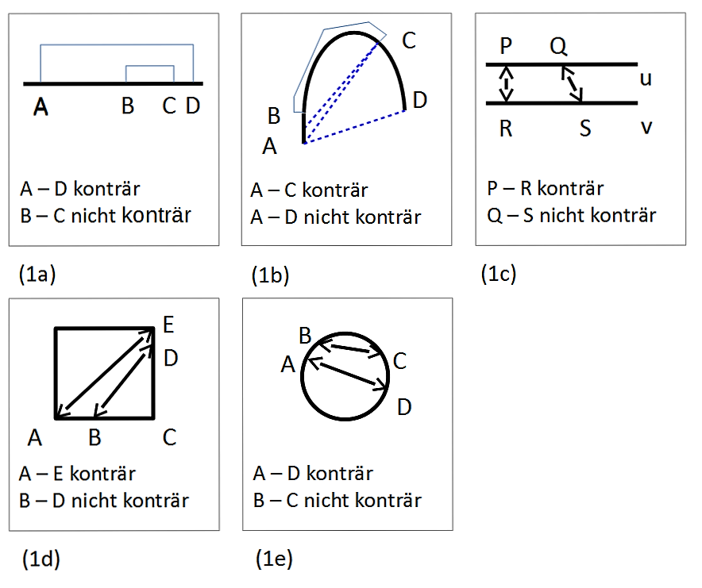702x588 pixels.
Task: Click the 'A – E konträr' text
Action: tap(77, 474)
